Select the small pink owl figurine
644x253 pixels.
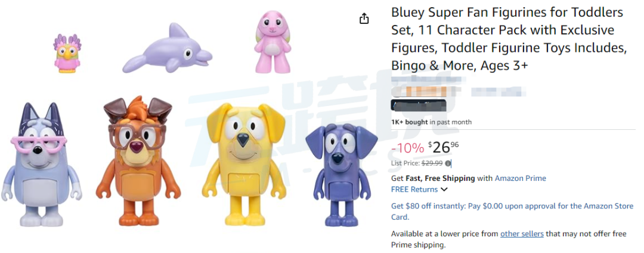pos(67,53)
